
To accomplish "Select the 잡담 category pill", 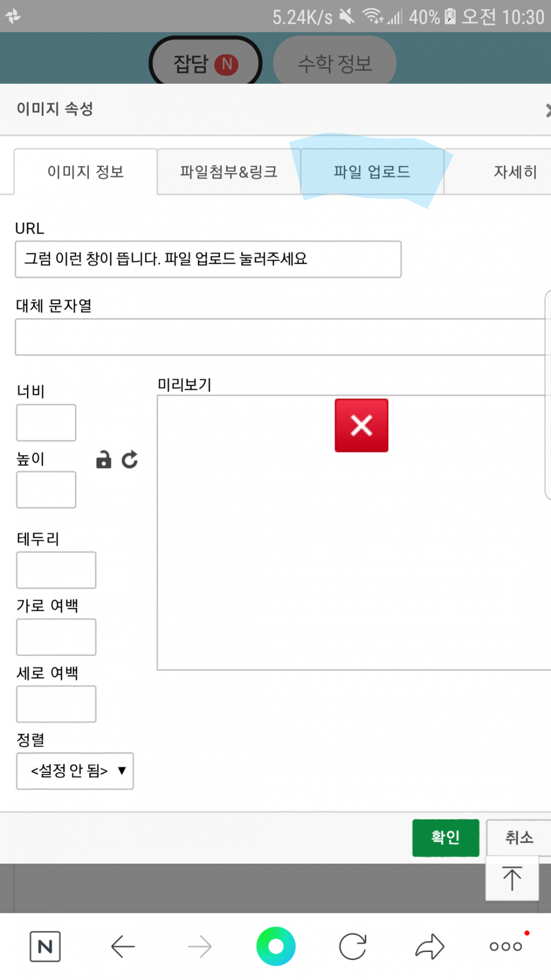I will coord(206,63).
